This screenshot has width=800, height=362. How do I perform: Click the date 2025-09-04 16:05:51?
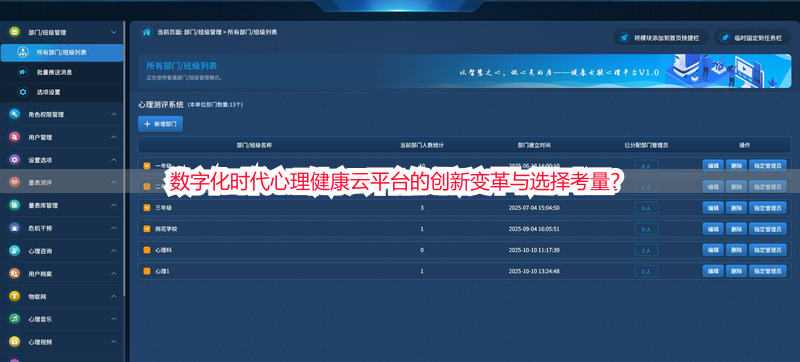(x=534, y=229)
